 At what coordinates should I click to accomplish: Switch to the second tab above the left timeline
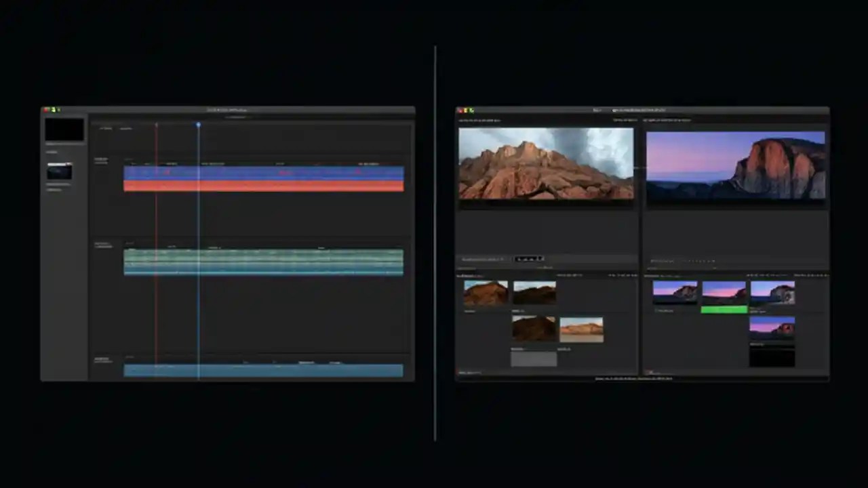tap(126, 129)
